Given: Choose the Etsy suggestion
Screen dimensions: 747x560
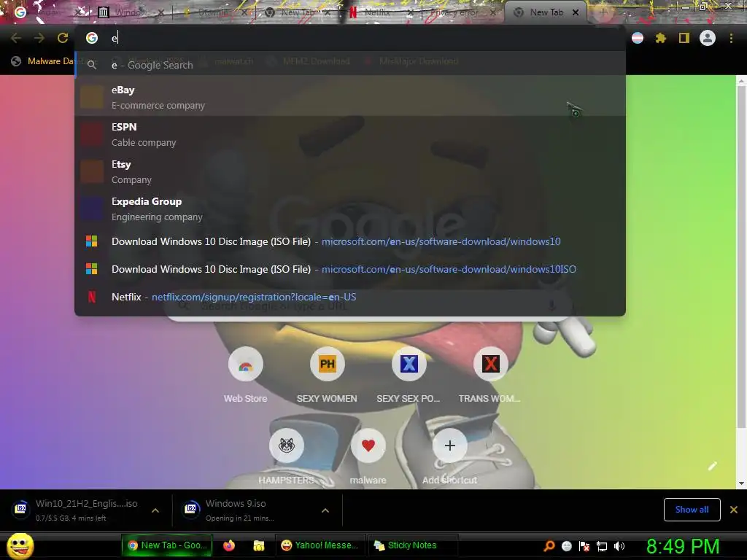Looking at the screenshot, I should (350, 171).
